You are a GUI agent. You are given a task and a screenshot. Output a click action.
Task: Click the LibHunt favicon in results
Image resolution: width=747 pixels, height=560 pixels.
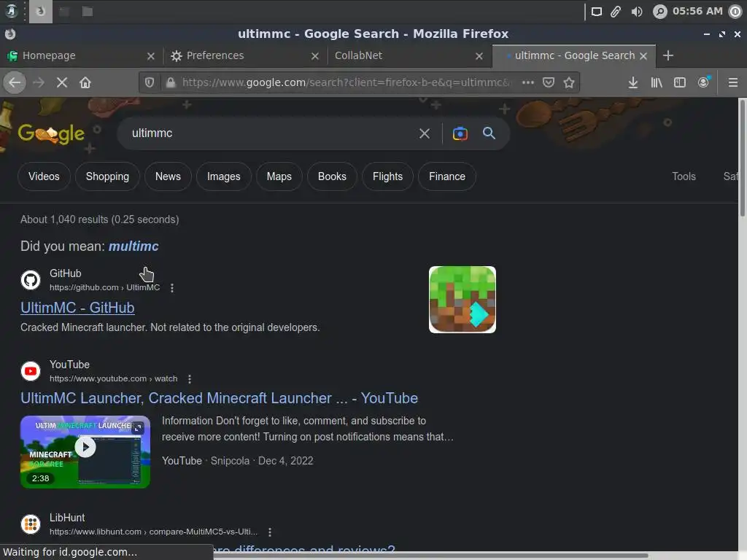[x=31, y=524]
